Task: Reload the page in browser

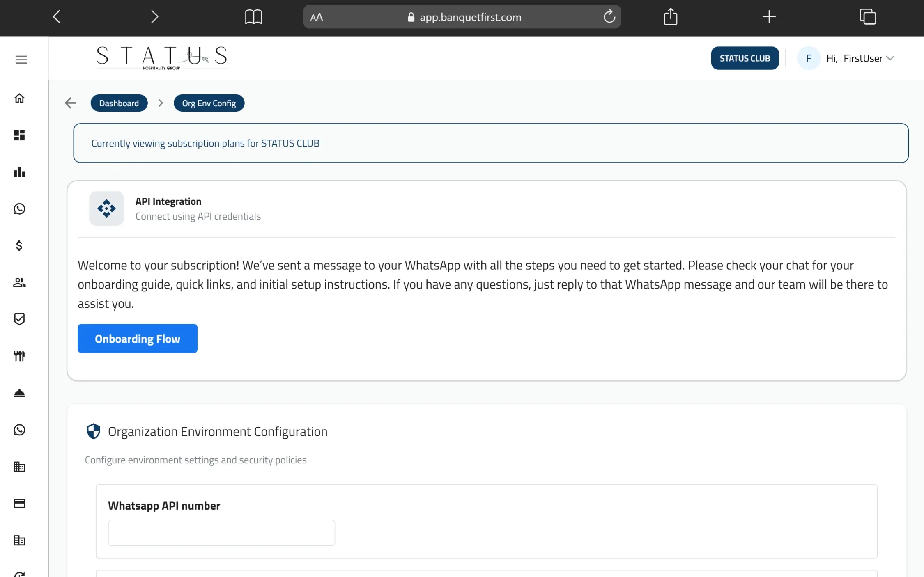Action: coord(609,16)
